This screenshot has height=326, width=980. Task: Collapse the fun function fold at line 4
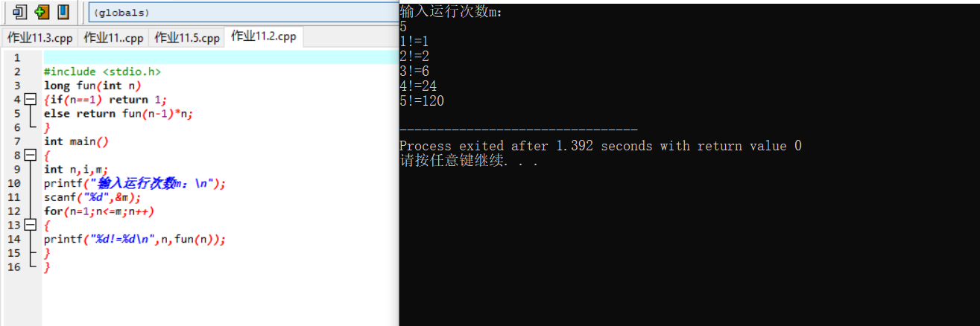[x=30, y=99]
